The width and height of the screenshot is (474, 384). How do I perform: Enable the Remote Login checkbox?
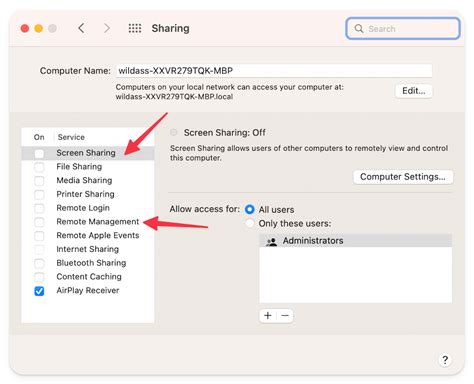39,208
